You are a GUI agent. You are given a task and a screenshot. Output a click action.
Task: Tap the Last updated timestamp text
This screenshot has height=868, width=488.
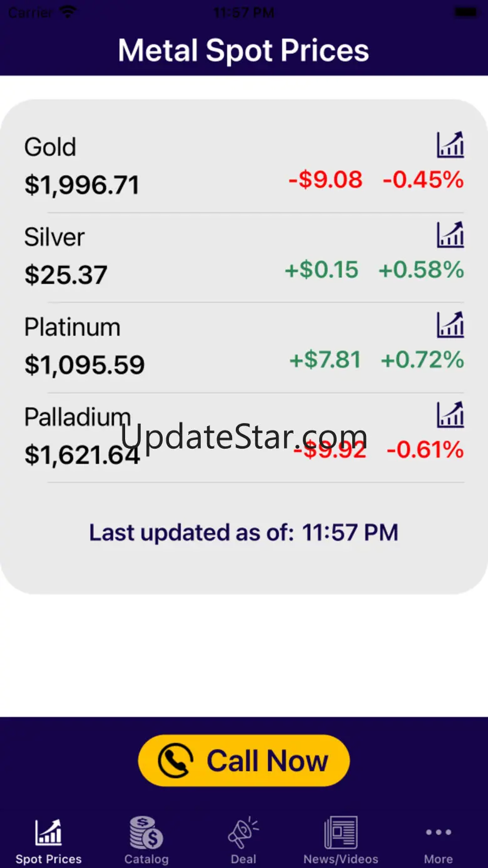[244, 533]
